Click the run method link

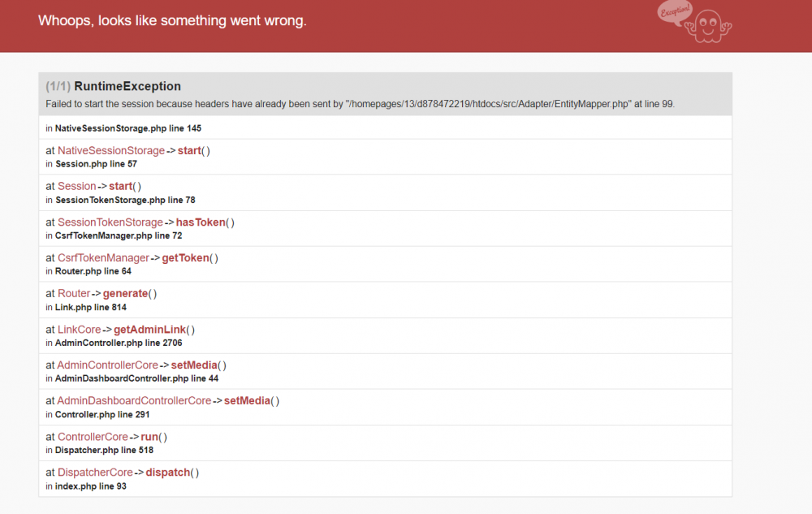pyautogui.click(x=150, y=437)
